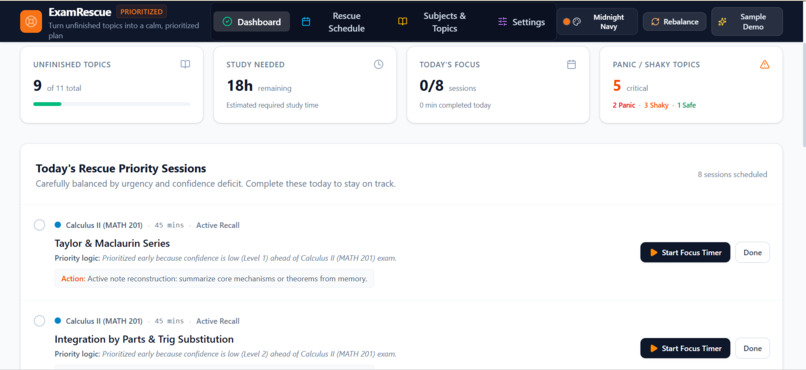Click the blue subject dot for Integration by Parts session
This screenshot has width=806, height=370.
[58, 321]
